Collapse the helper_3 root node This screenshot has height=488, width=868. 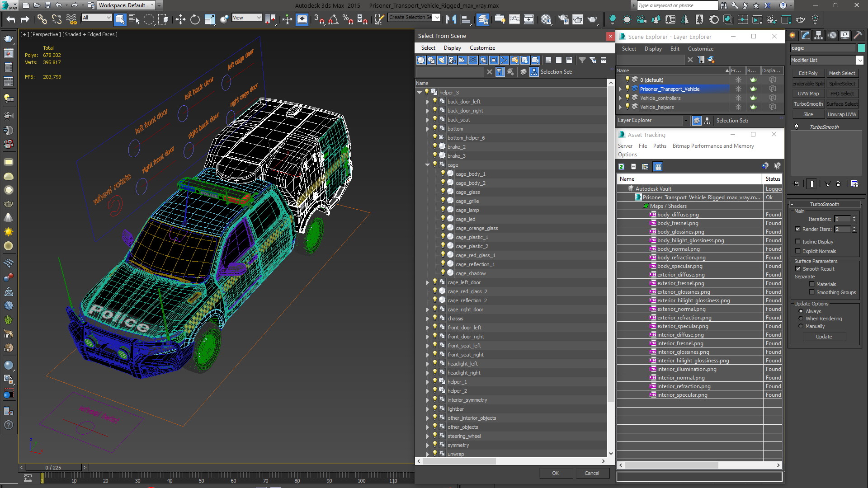(x=419, y=93)
